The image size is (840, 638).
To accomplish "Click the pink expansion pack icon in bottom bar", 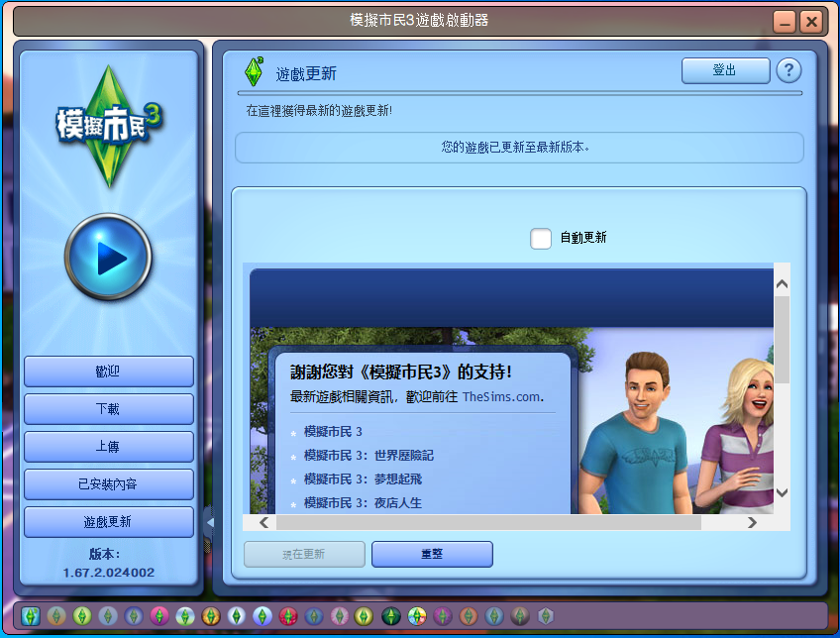I will tap(159, 616).
